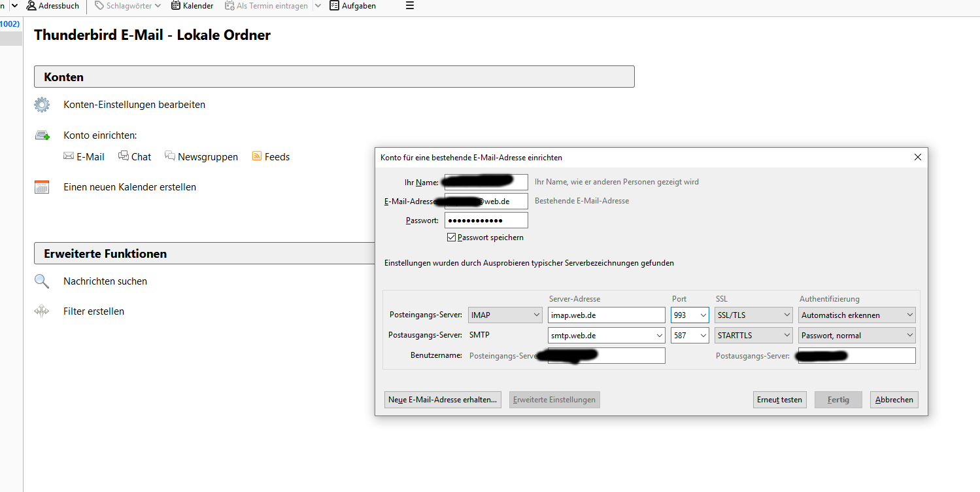Click the magnifier icon for Nachrichten suchen
The width and height of the screenshot is (980, 492).
[x=42, y=281]
